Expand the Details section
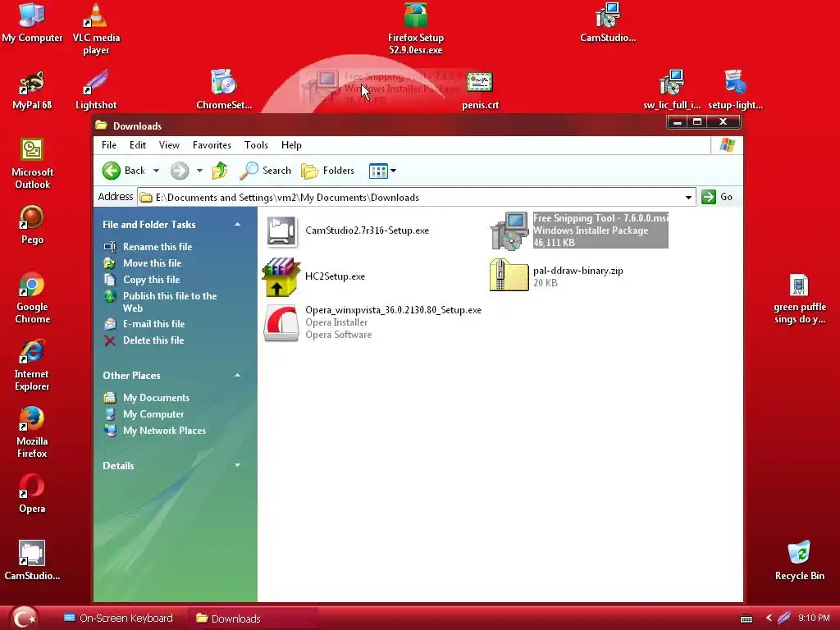 point(237,466)
